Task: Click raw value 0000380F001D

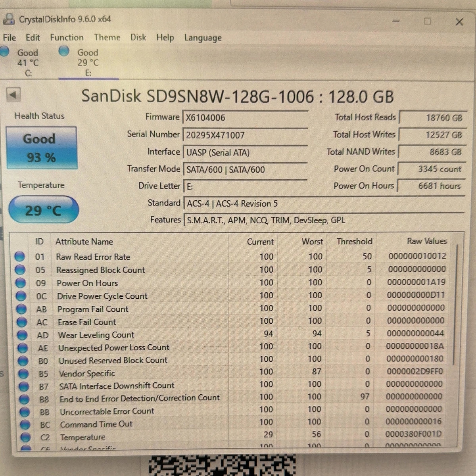Action: point(413,434)
